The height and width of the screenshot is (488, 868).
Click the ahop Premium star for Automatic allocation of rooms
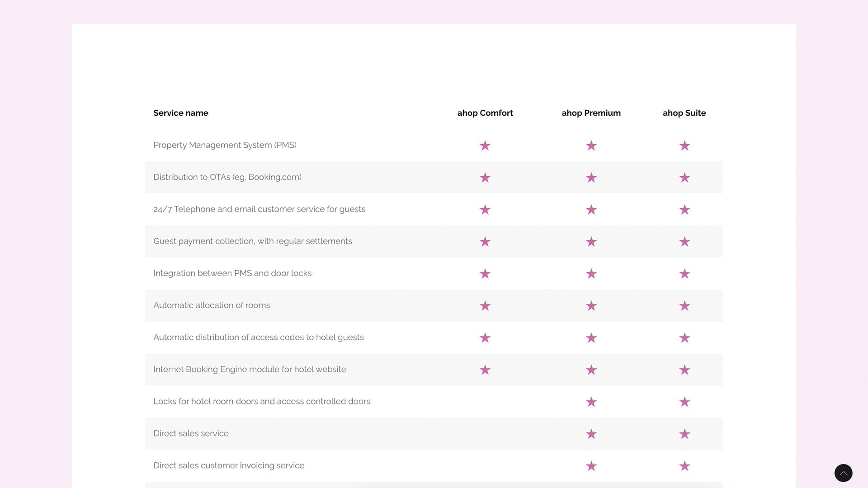pyautogui.click(x=591, y=306)
